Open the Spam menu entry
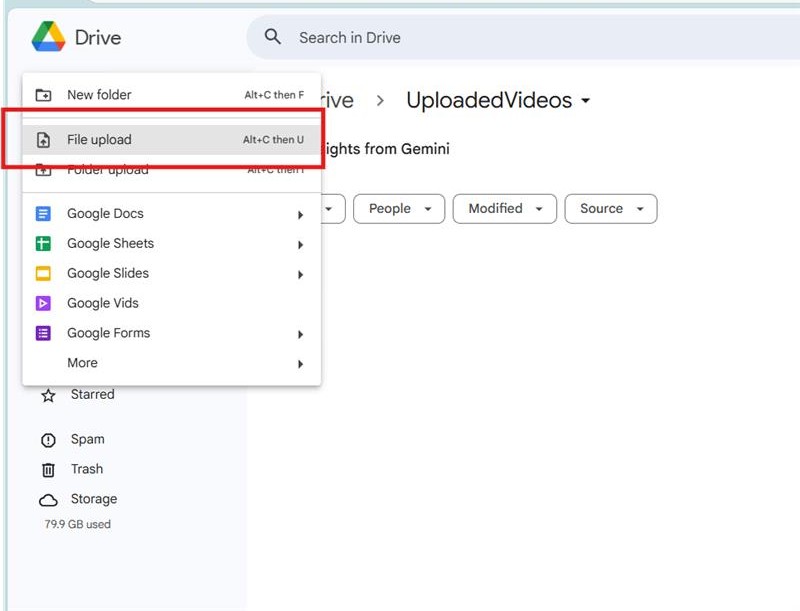Viewport: 800px width, 611px height. click(87, 439)
